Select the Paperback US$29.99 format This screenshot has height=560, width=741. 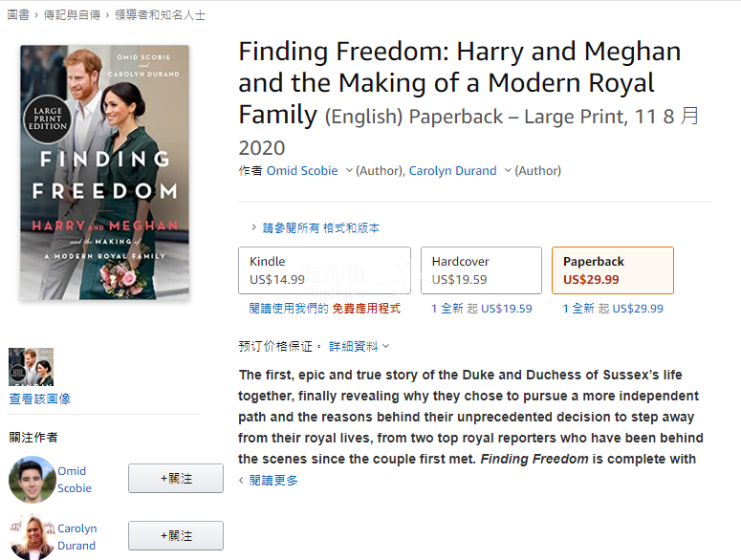point(612,270)
